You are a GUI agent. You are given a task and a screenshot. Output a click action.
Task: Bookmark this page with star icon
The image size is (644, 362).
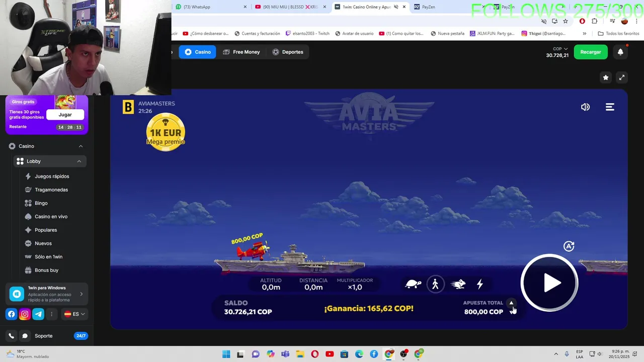(x=566, y=21)
